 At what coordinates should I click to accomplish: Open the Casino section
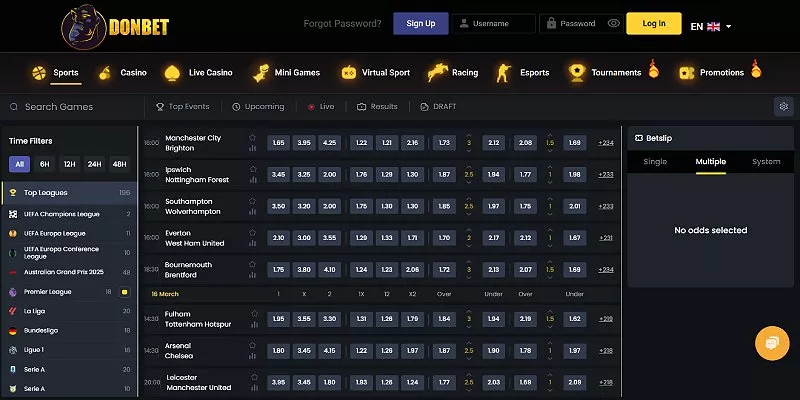click(122, 73)
